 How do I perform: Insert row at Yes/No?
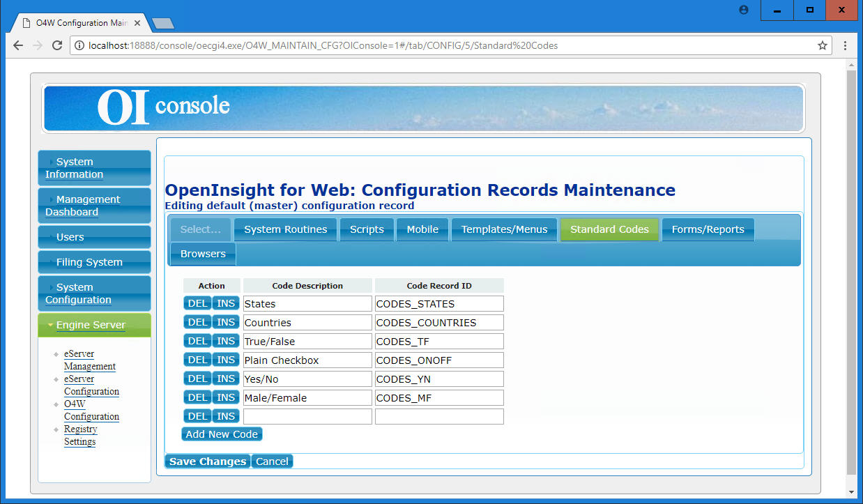tap(226, 379)
